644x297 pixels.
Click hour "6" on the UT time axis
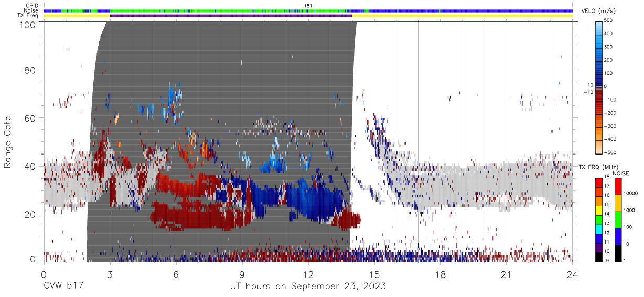pos(176,274)
